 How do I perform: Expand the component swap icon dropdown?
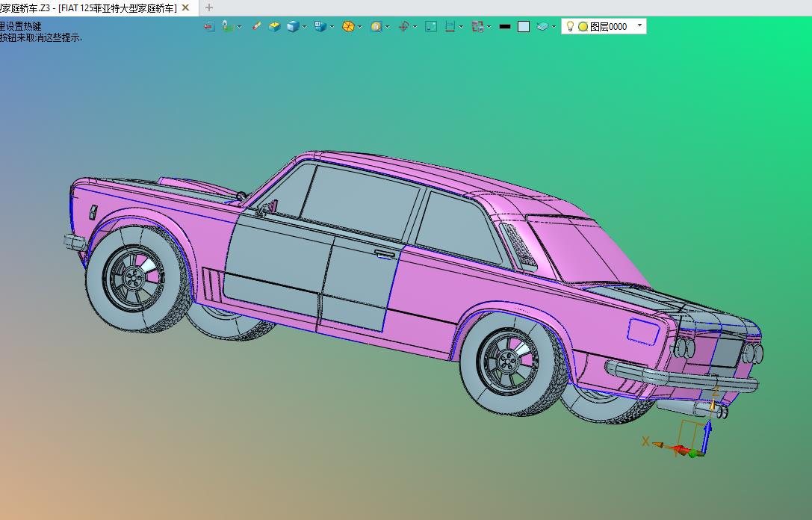489,27
